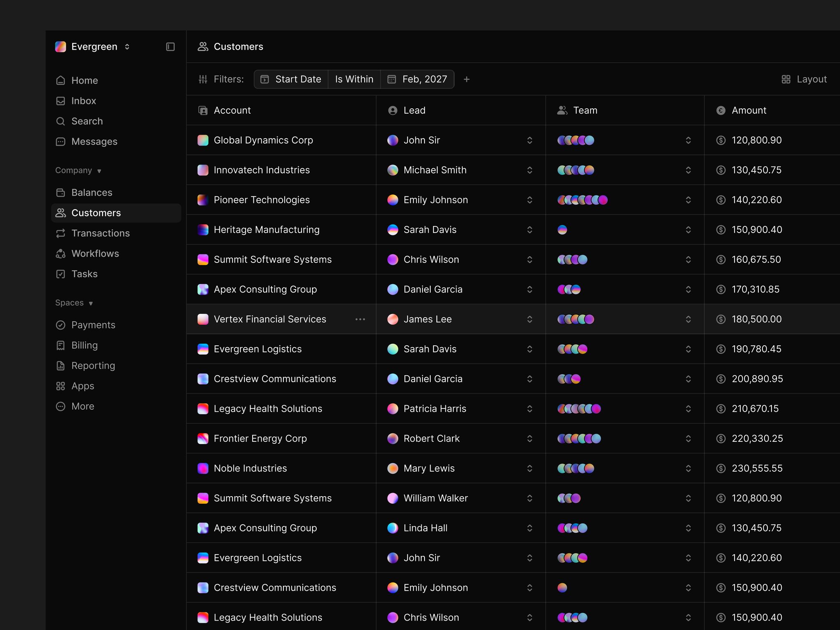Click the Innovatech Industries logo icon
The image size is (840, 630).
coord(203,170)
